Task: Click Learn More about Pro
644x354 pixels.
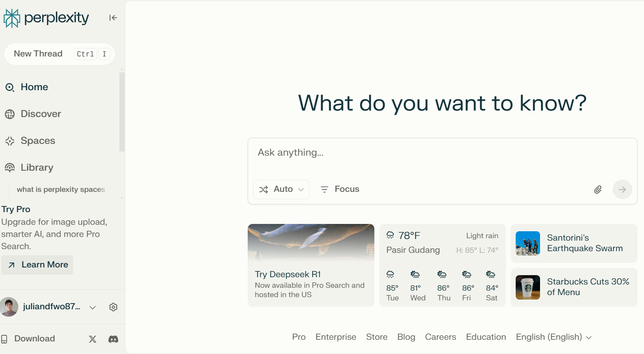Action: coord(37,265)
